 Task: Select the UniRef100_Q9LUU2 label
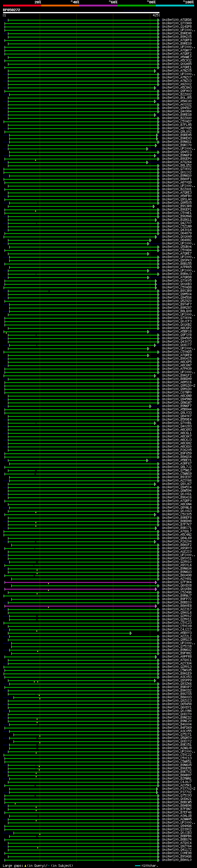177,132
